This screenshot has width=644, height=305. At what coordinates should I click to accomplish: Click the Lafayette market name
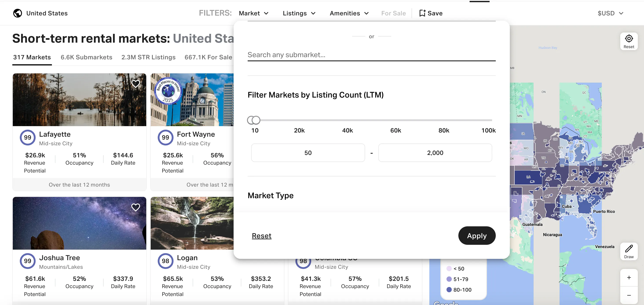(x=55, y=134)
